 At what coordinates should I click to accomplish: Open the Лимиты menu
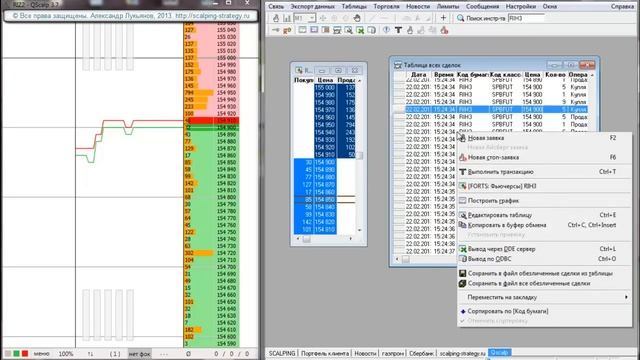(x=448, y=7)
